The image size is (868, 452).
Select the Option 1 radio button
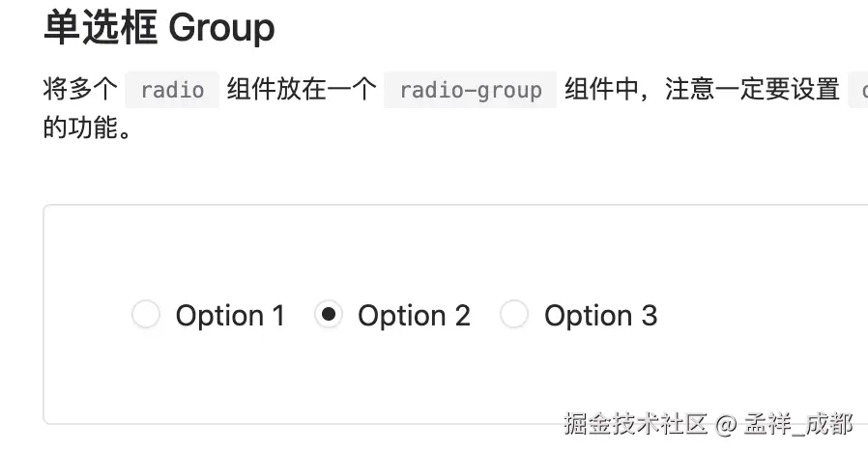point(146,315)
